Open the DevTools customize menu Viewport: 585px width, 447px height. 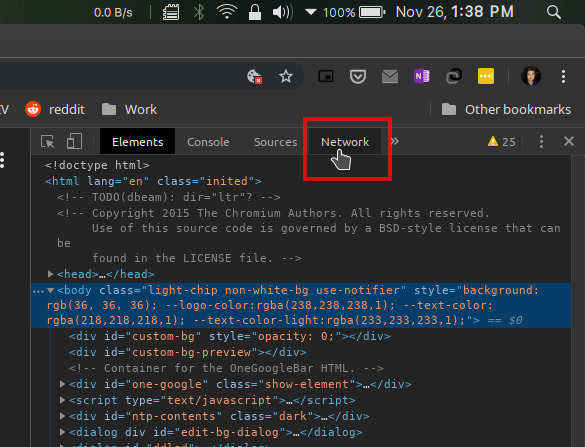coord(541,141)
